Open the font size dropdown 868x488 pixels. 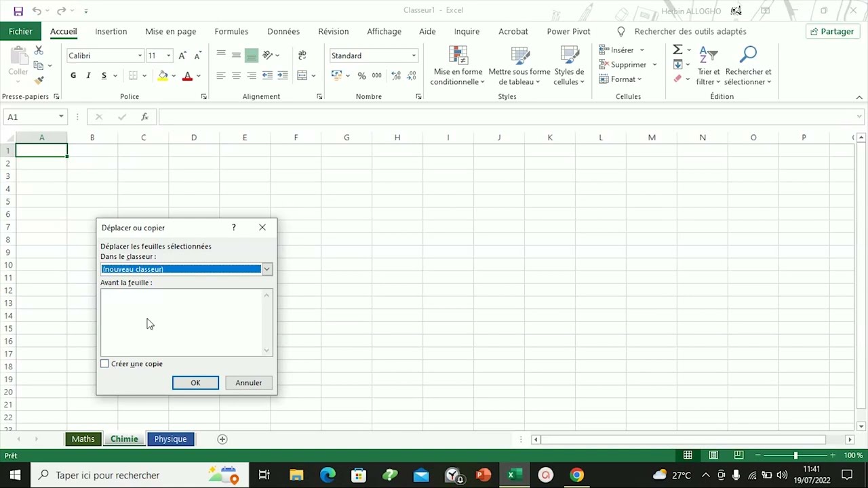[x=168, y=56]
